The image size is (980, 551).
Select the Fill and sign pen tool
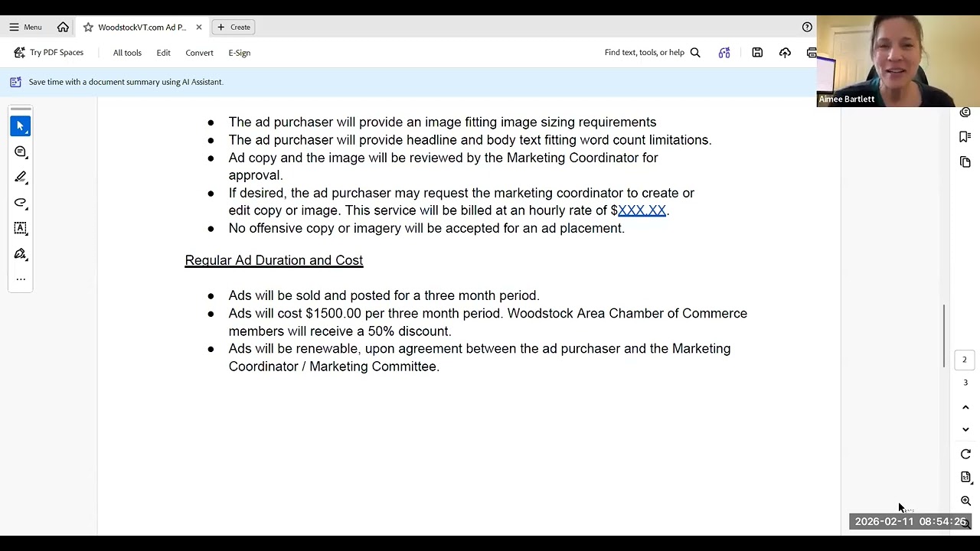(21, 253)
